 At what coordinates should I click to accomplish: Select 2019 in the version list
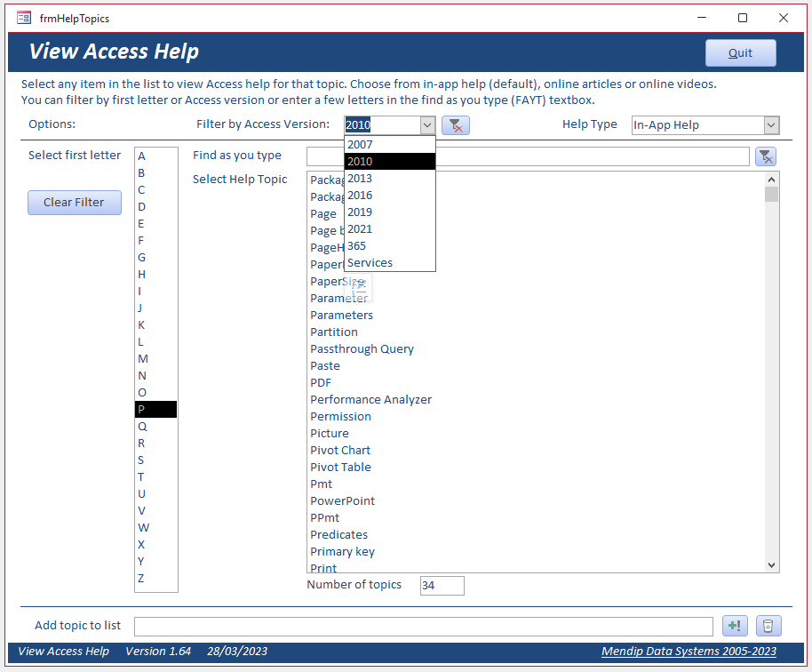point(390,212)
